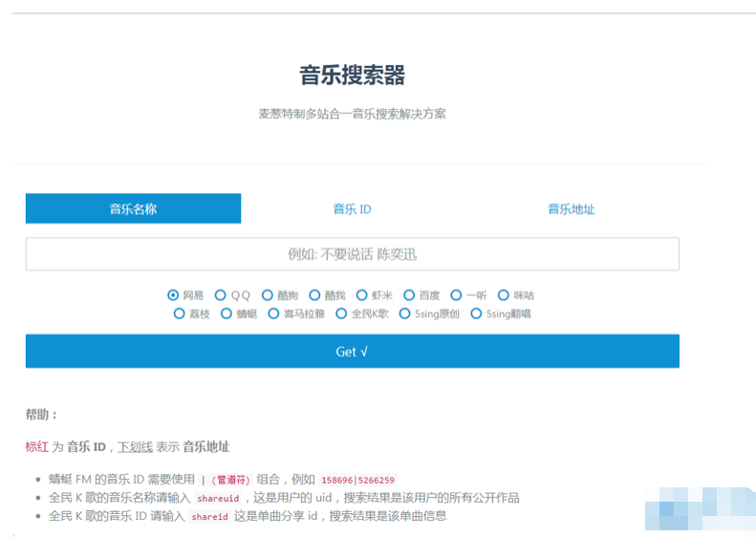Click the underlined 下划线 text
The width and height of the screenshot is (756, 537).
tap(135, 447)
